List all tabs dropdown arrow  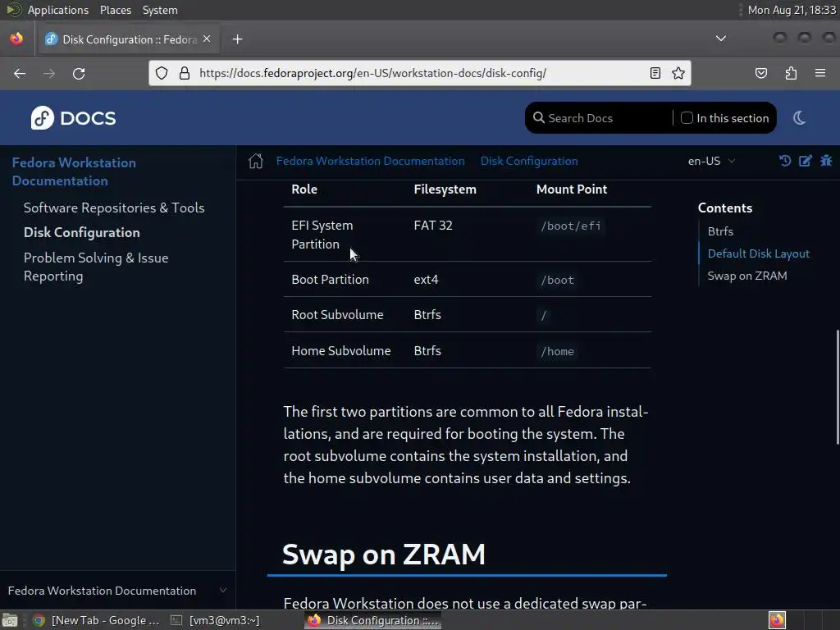(x=721, y=39)
